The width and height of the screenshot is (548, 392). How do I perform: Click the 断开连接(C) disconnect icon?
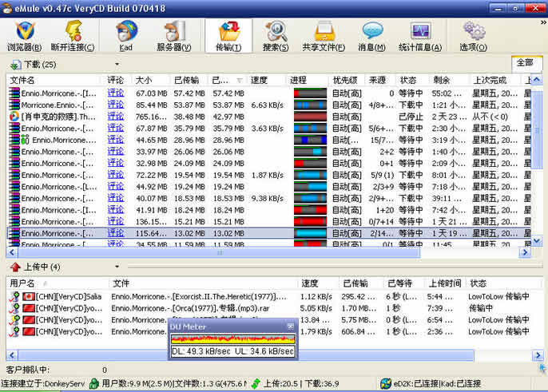click(73, 36)
